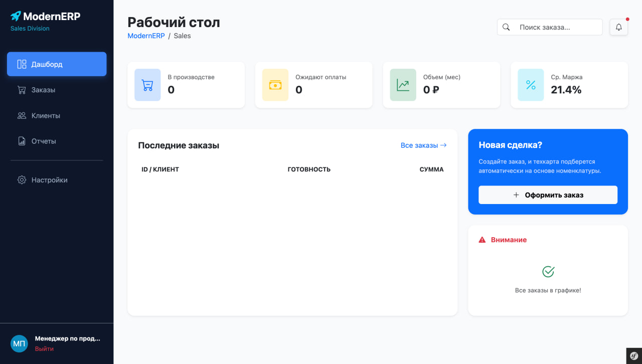
Task: Select the Заказы cart icon in sidebar
Action: coord(21,90)
